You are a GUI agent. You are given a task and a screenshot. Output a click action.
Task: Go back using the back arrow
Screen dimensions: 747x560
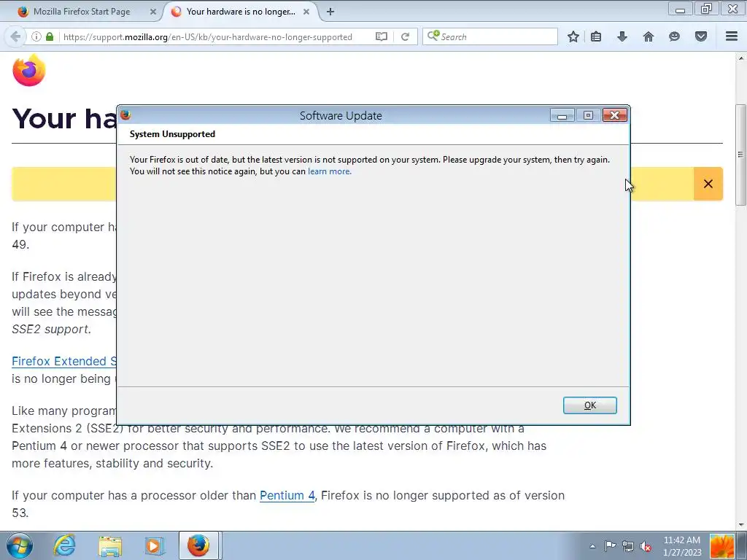point(15,36)
